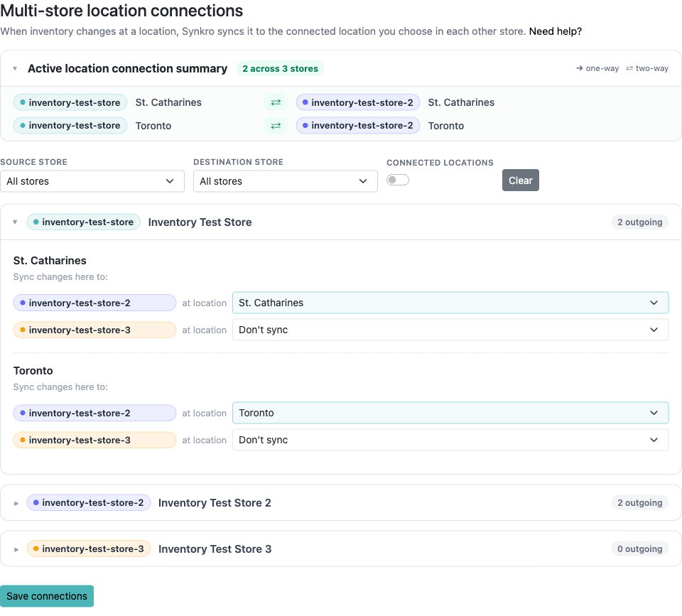This screenshot has width=682, height=616.
Task: Click two-way arrows icon in Toronto summary row
Action: pos(276,126)
